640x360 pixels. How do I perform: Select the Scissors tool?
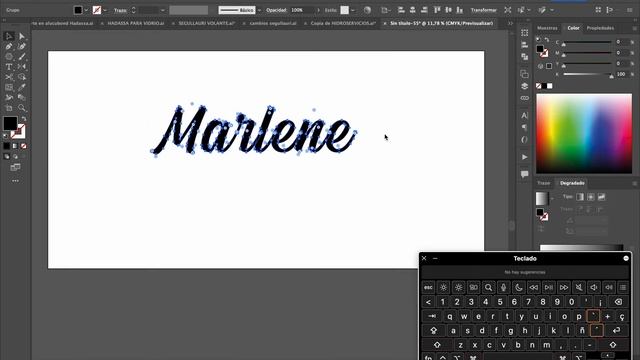click(x=9, y=77)
